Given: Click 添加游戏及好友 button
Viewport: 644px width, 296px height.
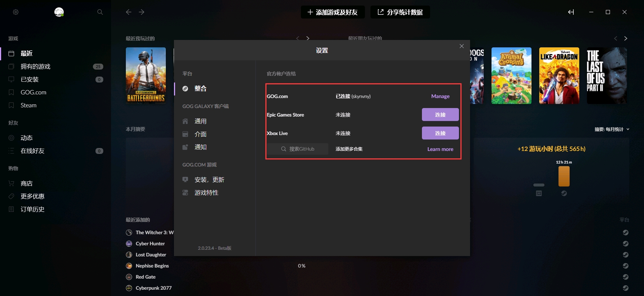Looking at the screenshot, I should 333,12.
